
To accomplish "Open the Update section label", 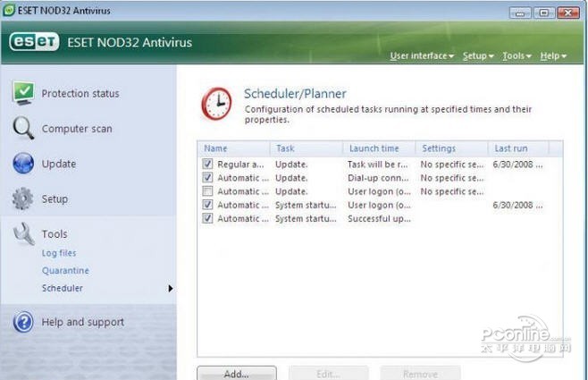I will 59,164.
